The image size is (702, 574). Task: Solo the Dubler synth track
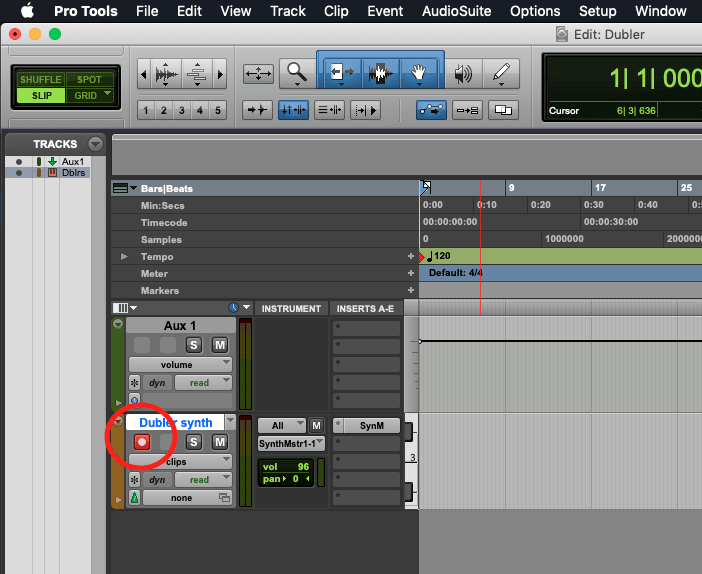(x=193, y=442)
